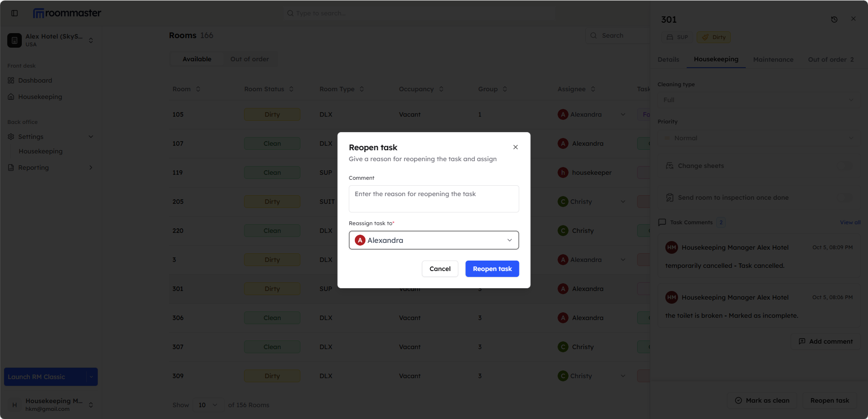Click Alexandra's avatar in the reassign dropdown

359,240
